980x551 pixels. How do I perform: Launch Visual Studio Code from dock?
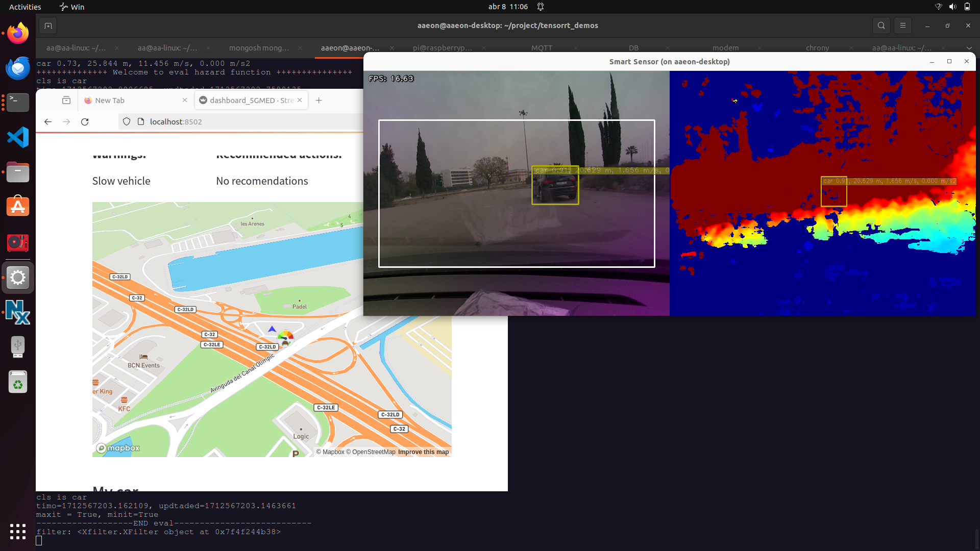[18, 138]
